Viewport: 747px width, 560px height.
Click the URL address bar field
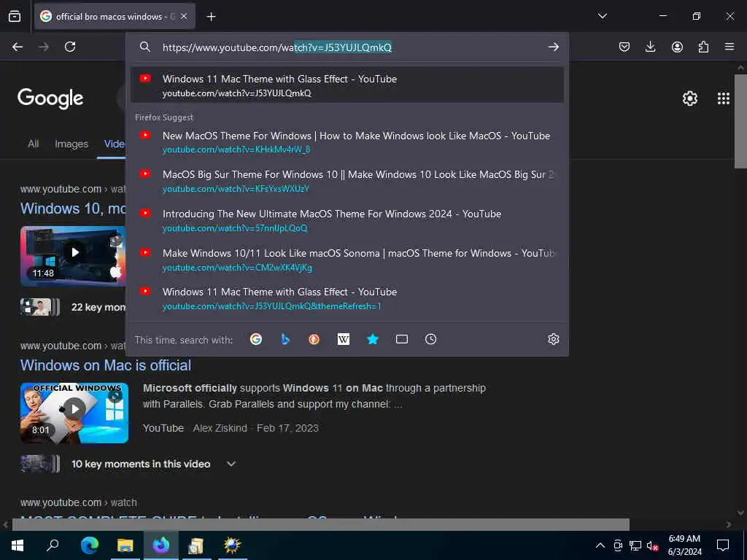point(347,47)
